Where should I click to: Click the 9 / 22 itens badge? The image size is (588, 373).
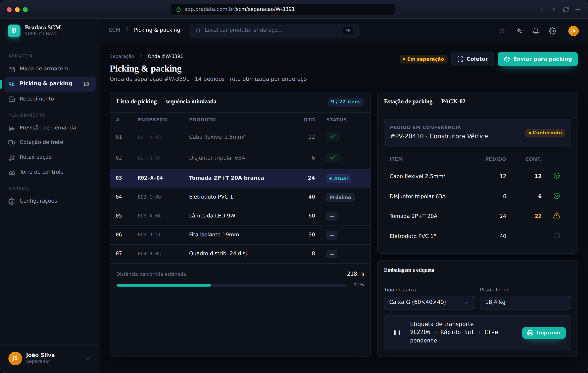[346, 102]
